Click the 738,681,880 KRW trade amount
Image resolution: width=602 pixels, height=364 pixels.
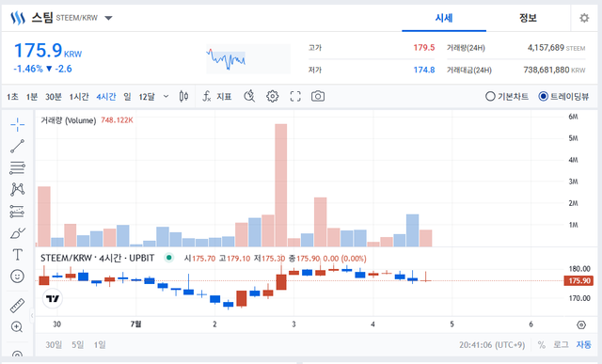554,70
